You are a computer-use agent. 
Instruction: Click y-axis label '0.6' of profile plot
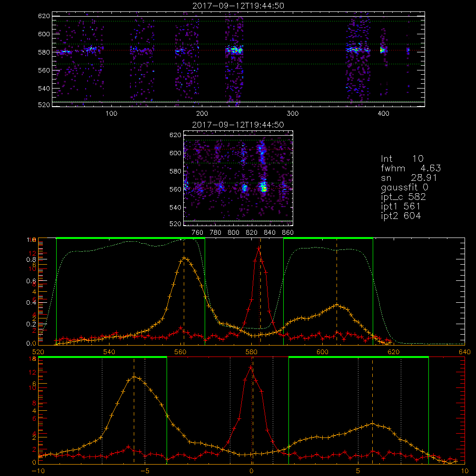31,281
